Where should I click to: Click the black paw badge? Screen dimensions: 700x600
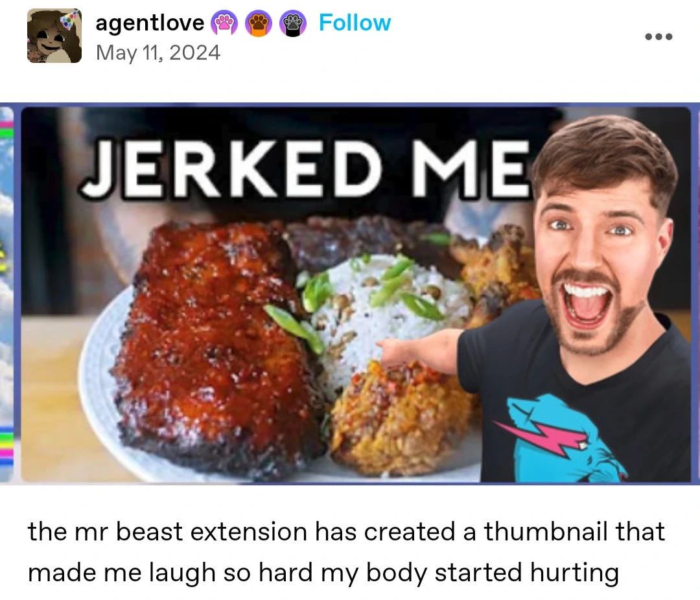pyautogui.click(x=293, y=23)
